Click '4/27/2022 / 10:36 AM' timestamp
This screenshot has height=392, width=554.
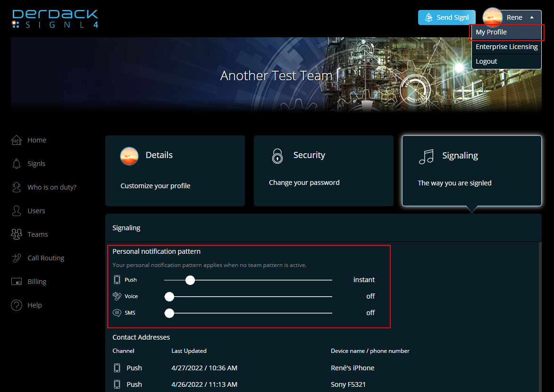pos(204,368)
